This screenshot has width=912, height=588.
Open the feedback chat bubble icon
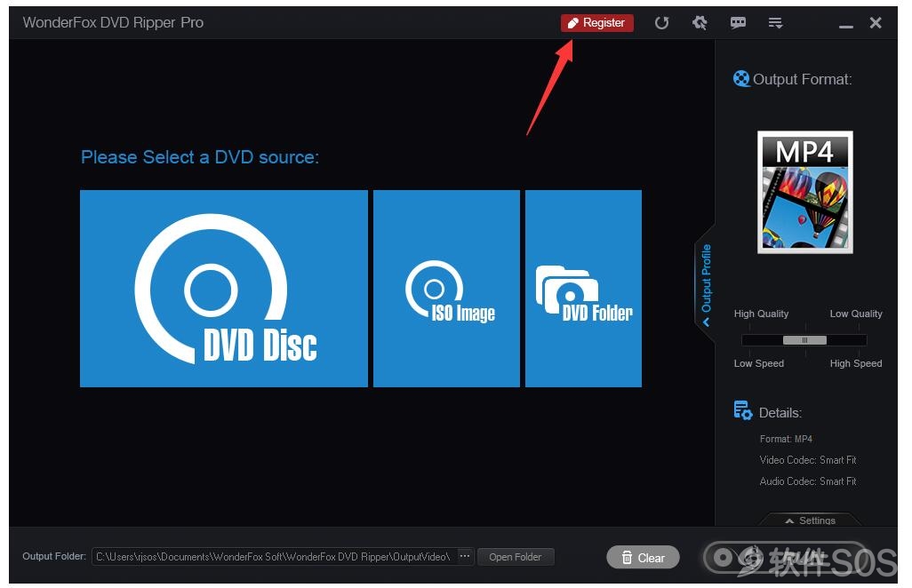tap(738, 23)
